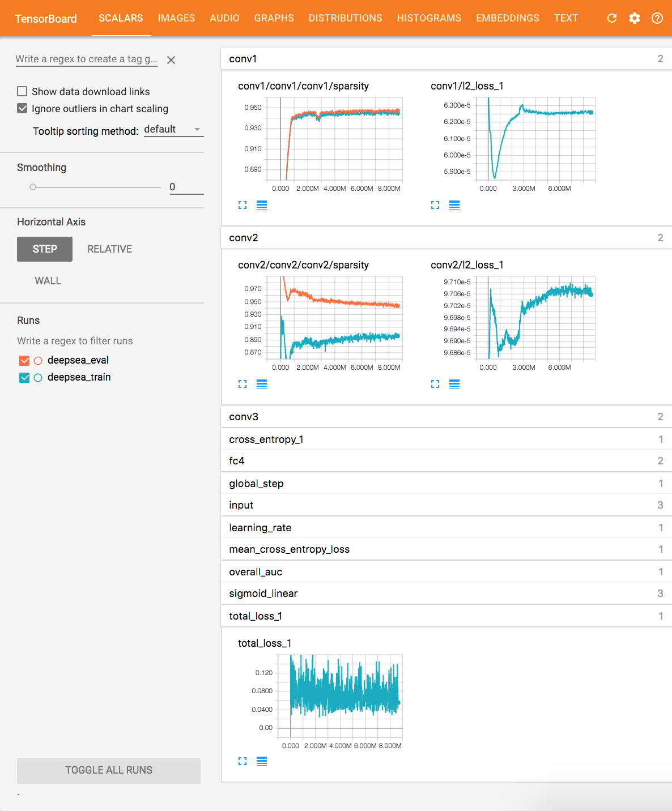Expand conv2/l2_loss_1 chart to full size
The width and height of the screenshot is (672, 811).
(x=435, y=384)
